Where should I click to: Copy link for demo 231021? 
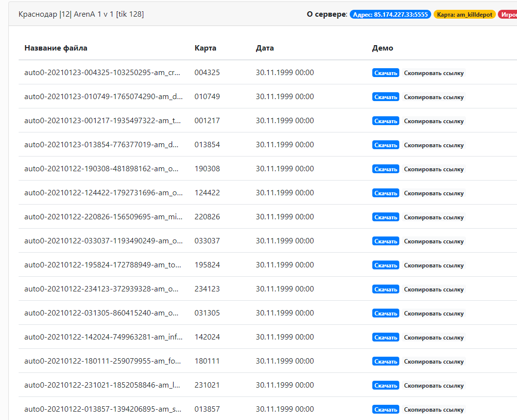[x=434, y=386]
